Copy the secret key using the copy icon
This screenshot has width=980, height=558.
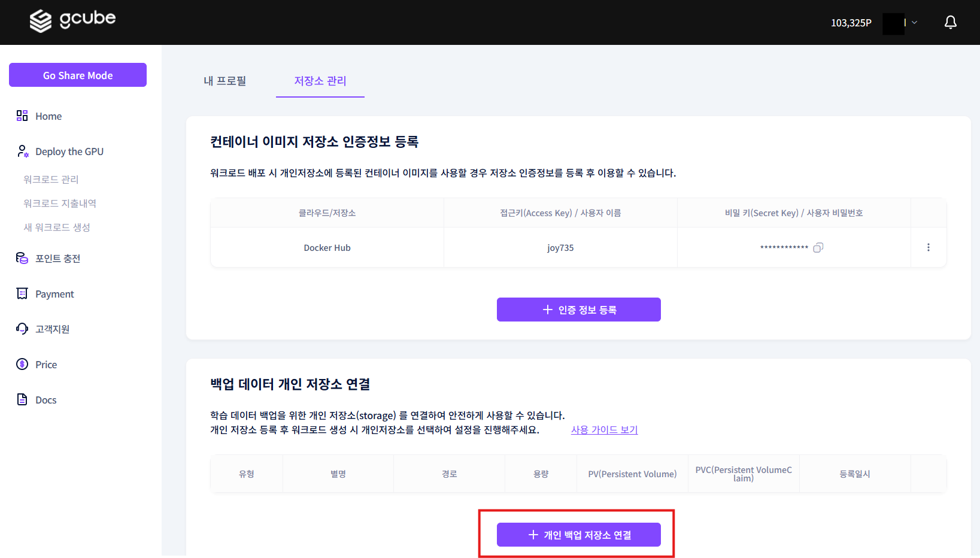click(818, 247)
